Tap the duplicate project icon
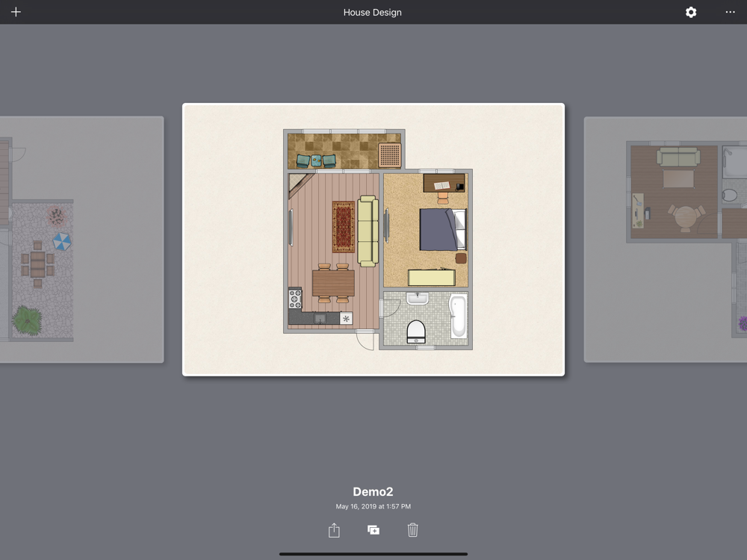 pos(373,530)
